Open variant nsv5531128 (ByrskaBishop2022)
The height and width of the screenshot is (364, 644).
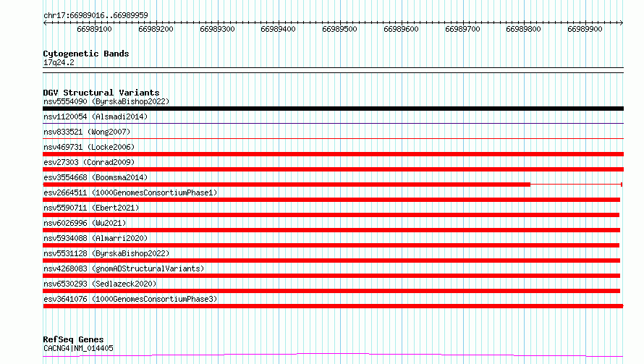[106, 253]
